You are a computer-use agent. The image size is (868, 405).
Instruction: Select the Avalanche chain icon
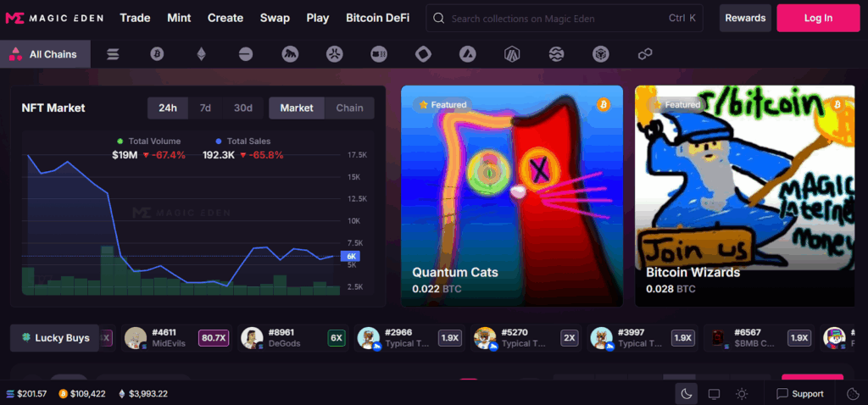[468, 54]
